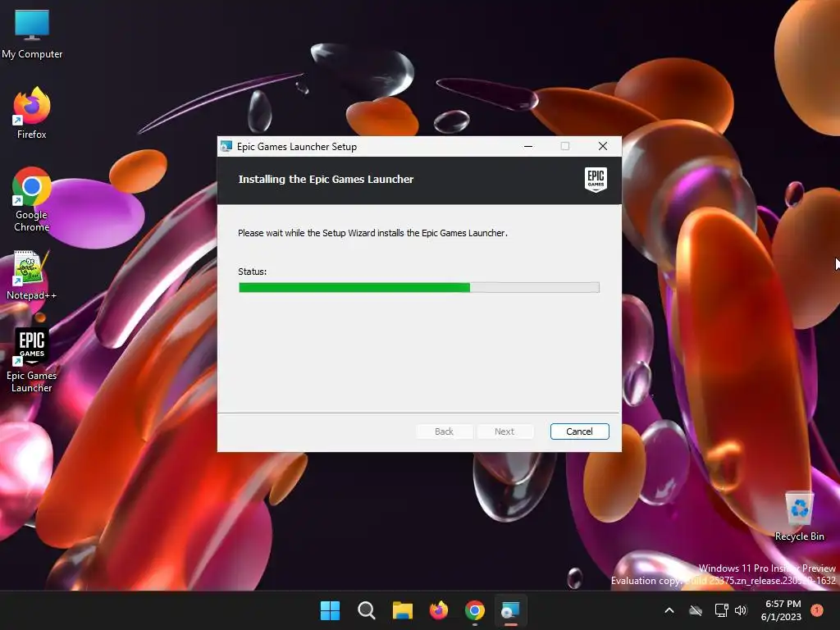This screenshot has width=840, height=630.
Task: Click the greyed-out Back button
Action: pyautogui.click(x=444, y=431)
